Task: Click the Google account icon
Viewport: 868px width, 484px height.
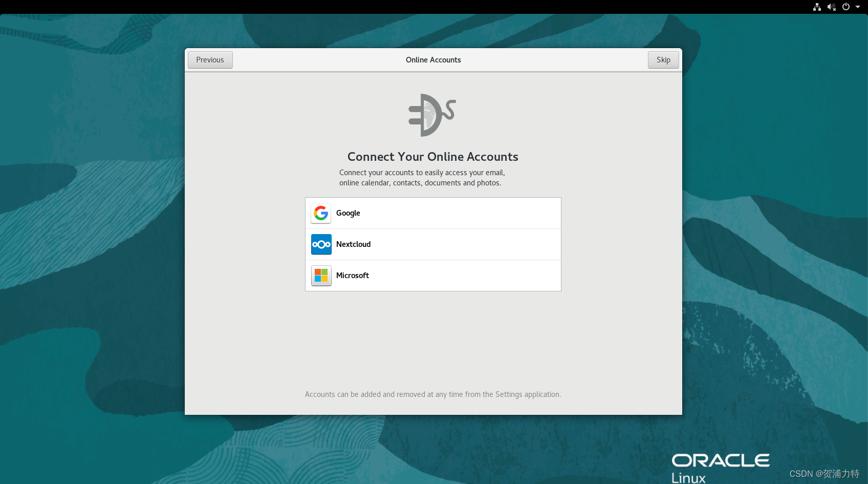Action: 321,213
